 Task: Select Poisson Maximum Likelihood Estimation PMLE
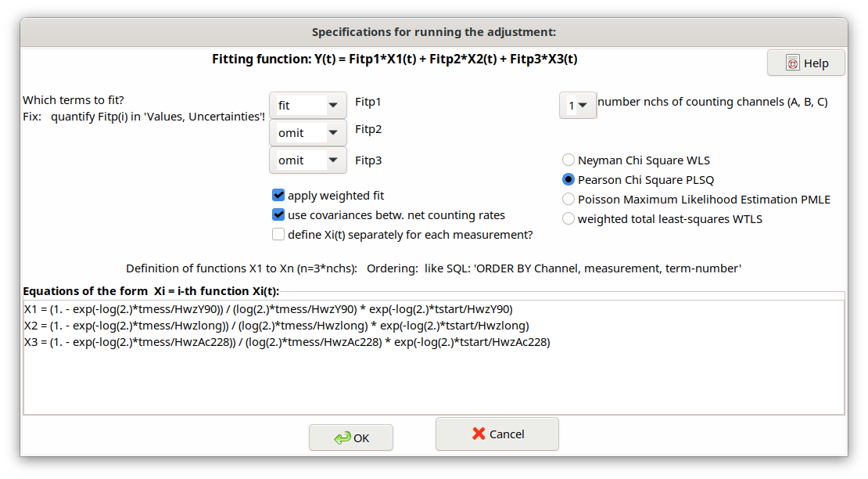pos(568,199)
